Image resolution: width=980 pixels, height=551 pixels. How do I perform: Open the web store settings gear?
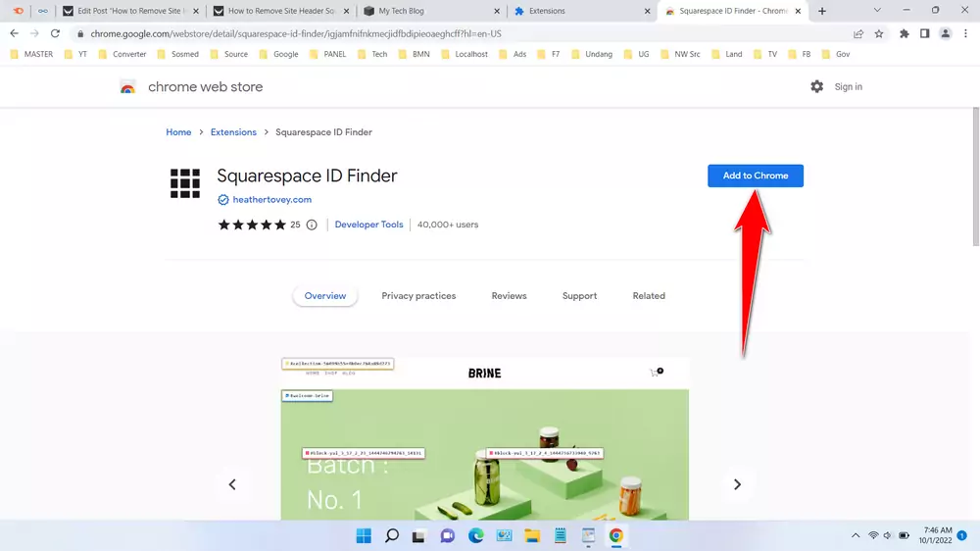click(x=817, y=87)
